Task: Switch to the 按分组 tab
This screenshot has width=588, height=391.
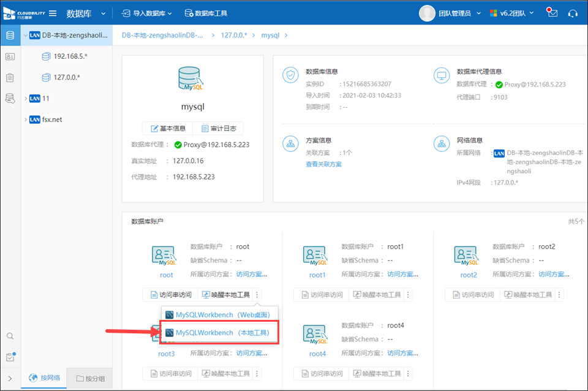Action: [x=91, y=378]
